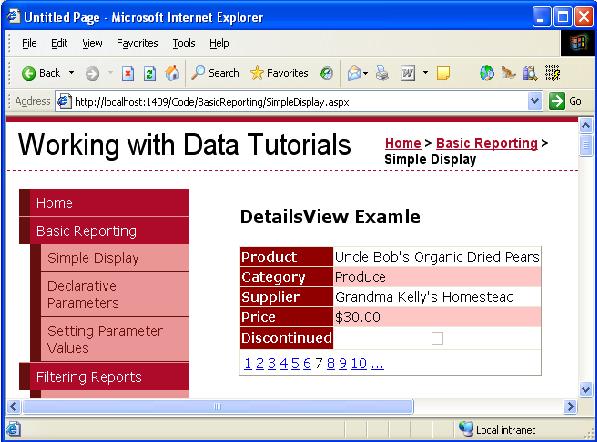Expand the Mail button dropdown arrow
Image resolution: width=597 pixels, height=442 pixels.
(x=366, y=73)
